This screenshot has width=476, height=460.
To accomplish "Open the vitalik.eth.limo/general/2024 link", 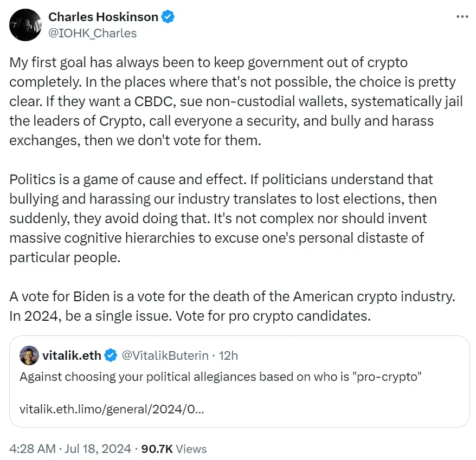I will coord(112,410).
